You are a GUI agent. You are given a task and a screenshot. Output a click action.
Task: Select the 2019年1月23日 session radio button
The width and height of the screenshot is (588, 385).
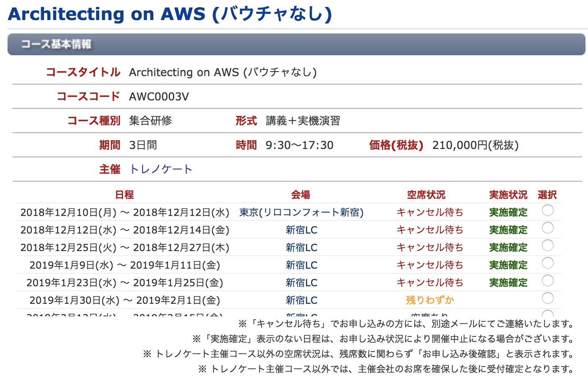[547, 280]
